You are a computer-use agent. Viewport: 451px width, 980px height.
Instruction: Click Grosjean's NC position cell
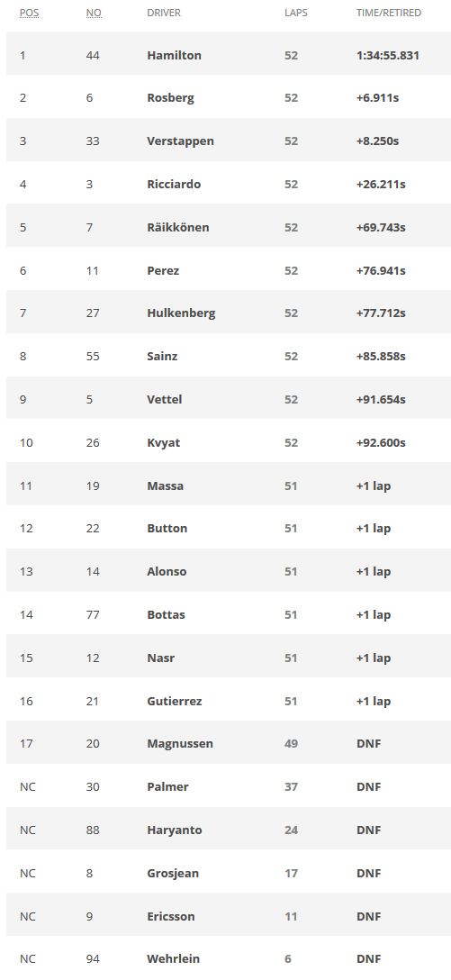[x=28, y=873]
